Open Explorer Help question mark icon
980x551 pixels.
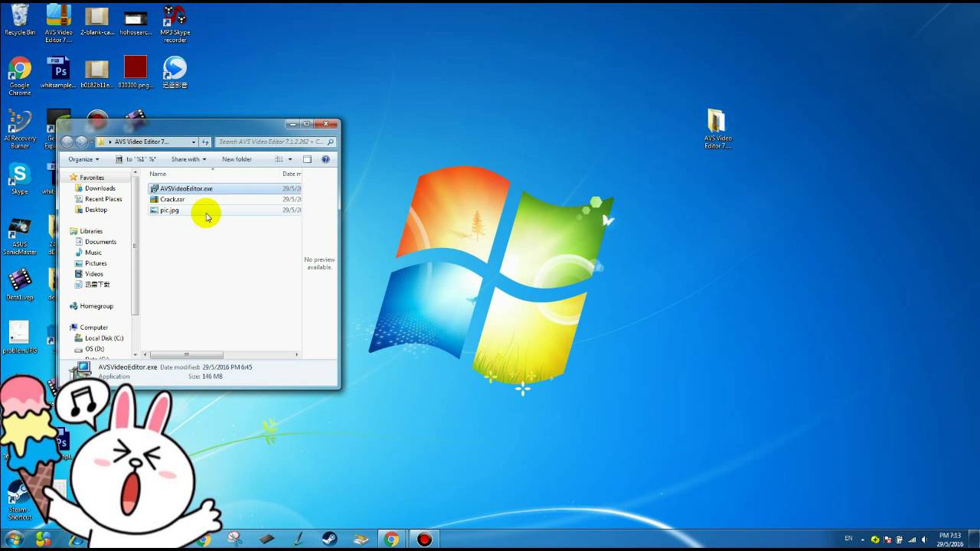click(325, 159)
